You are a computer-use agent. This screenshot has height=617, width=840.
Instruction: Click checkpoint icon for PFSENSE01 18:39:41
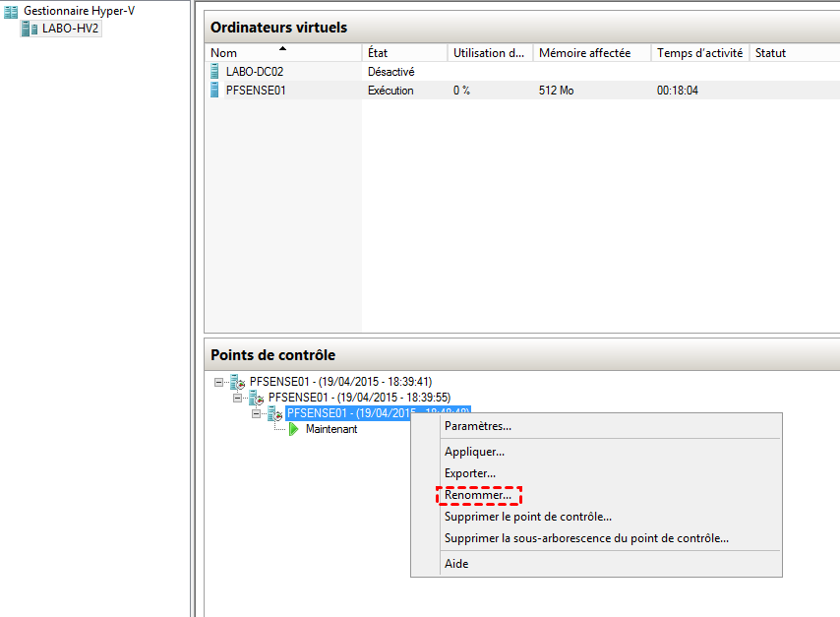[x=237, y=382]
